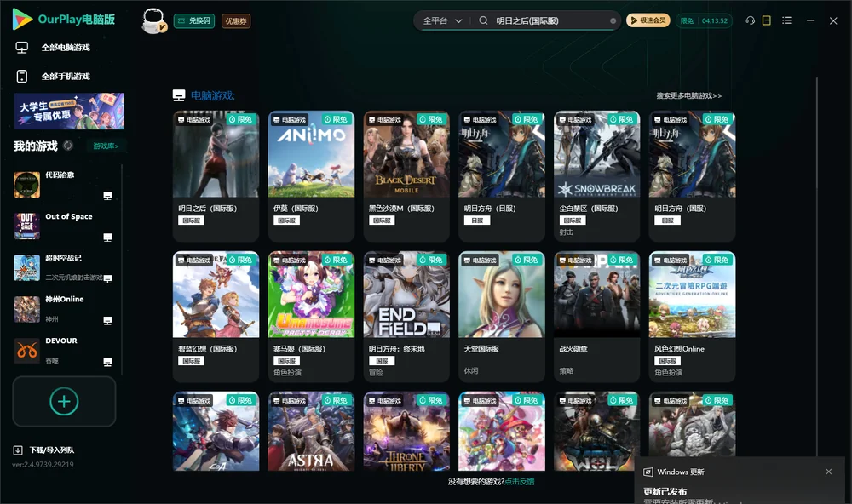Click the user avatar profile icon
The height and width of the screenshot is (504, 852).
(x=153, y=21)
